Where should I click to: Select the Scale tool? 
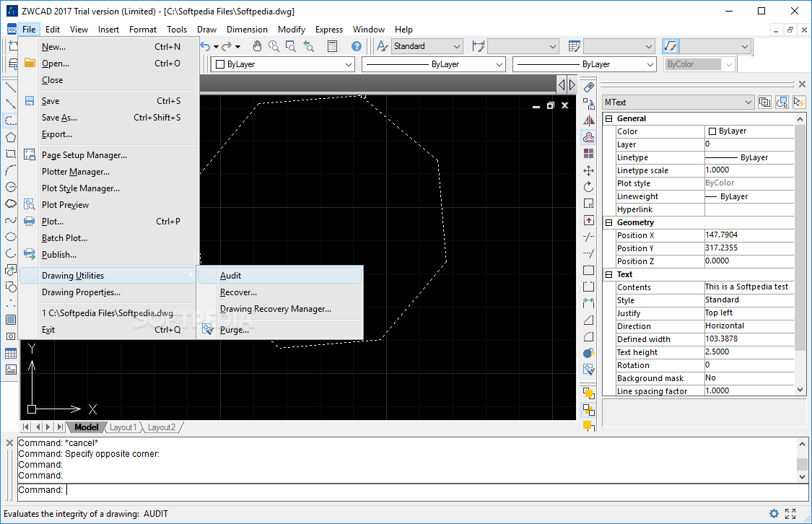click(x=589, y=204)
